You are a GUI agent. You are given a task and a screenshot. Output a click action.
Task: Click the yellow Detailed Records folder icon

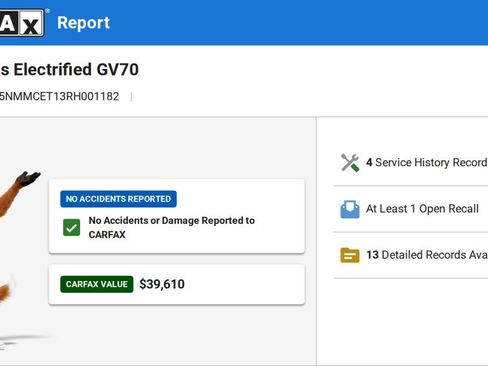click(x=350, y=255)
